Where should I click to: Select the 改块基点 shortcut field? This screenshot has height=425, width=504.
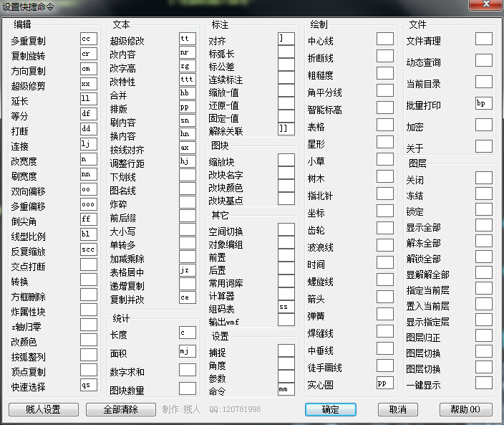pyautogui.click(x=286, y=199)
